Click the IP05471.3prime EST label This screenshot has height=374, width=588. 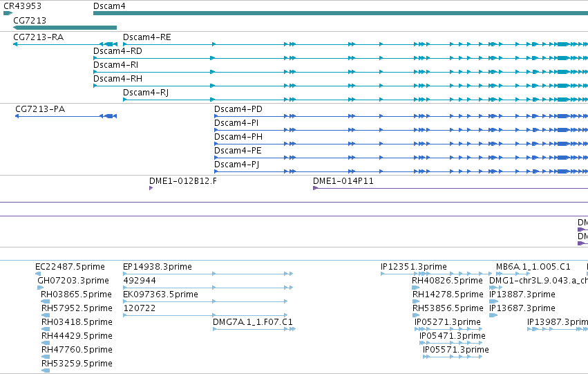coord(453,336)
